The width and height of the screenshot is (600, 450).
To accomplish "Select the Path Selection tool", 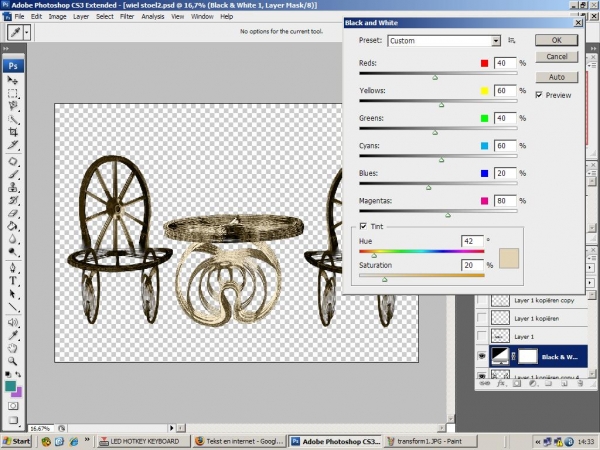I will point(13,293).
